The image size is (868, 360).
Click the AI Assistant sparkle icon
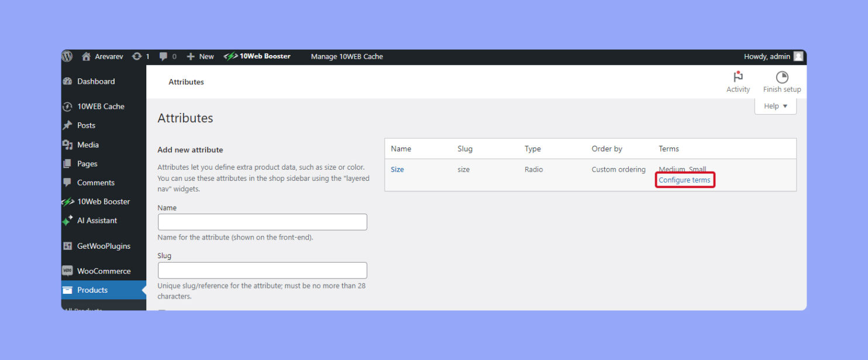click(x=68, y=221)
